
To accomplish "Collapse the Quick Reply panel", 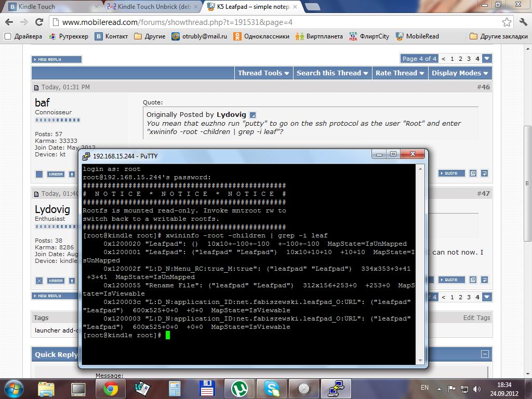I will click(485, 354).
